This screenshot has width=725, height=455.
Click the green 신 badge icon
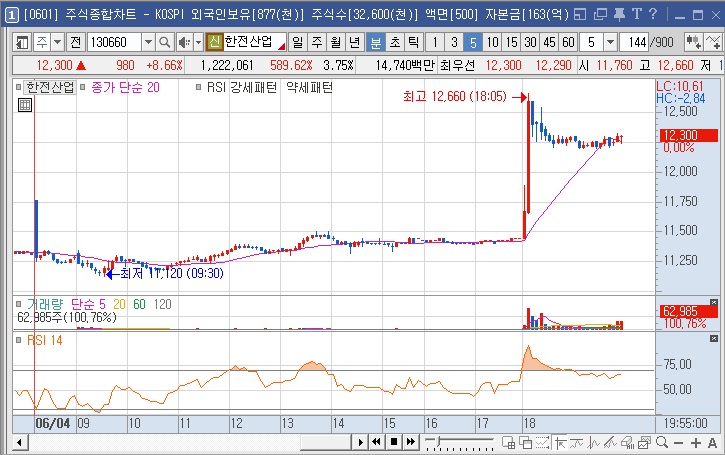(214, 43)
